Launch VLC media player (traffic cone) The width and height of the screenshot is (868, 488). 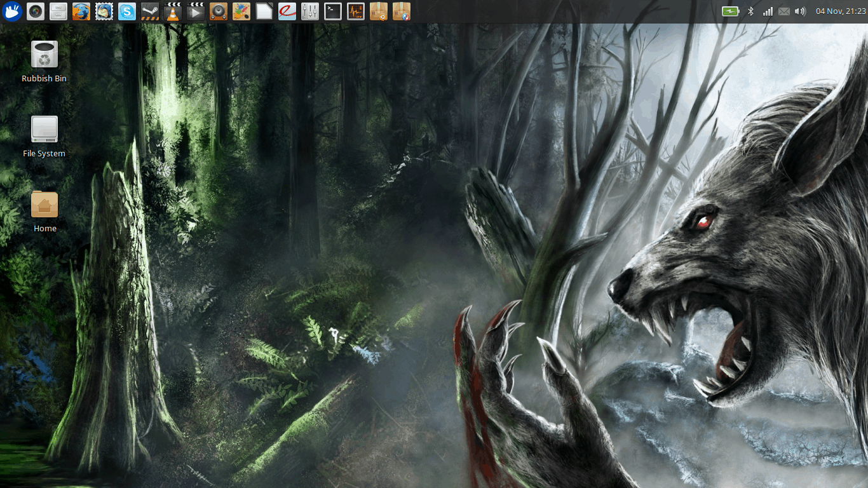tap(173, 11)
